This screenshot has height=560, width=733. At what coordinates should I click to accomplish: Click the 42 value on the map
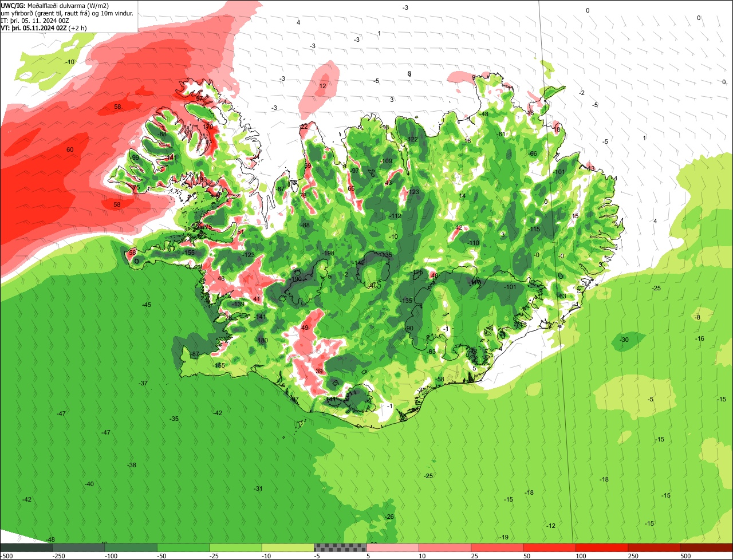tap(458, 228)
